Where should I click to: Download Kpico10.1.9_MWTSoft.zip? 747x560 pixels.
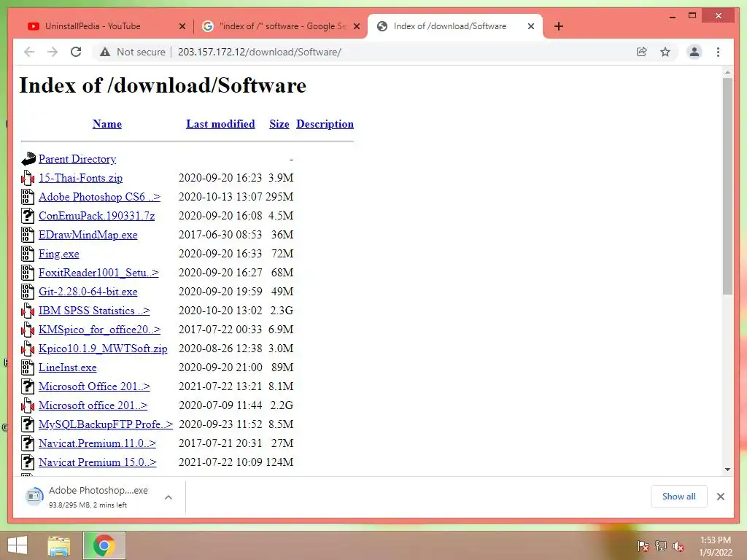(103, 349)
